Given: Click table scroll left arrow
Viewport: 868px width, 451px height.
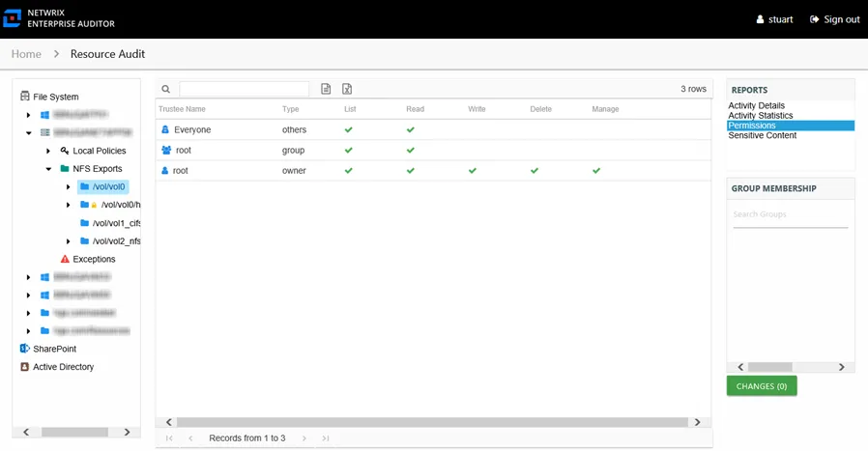Looking at the screenshot, I should [x=169, y=422].
